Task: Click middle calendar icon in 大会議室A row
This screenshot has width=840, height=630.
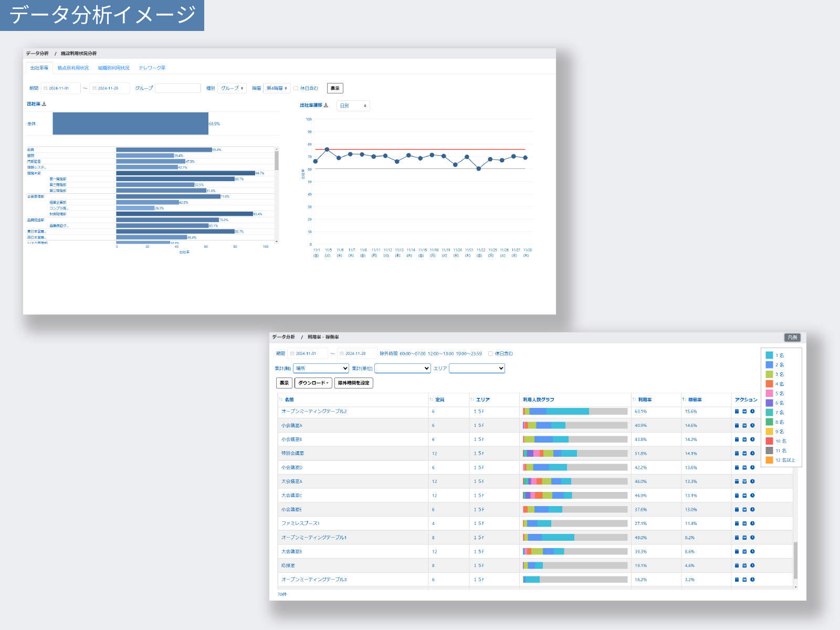Action: tap(744, 481)
